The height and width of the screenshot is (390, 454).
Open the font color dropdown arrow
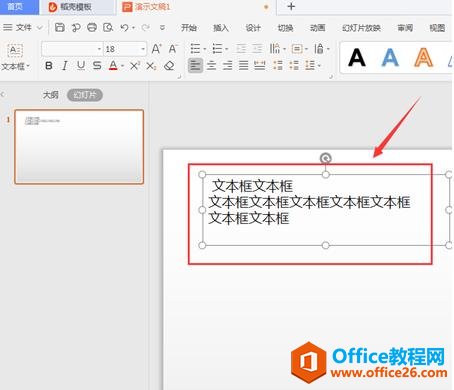[x=123, y=66]
